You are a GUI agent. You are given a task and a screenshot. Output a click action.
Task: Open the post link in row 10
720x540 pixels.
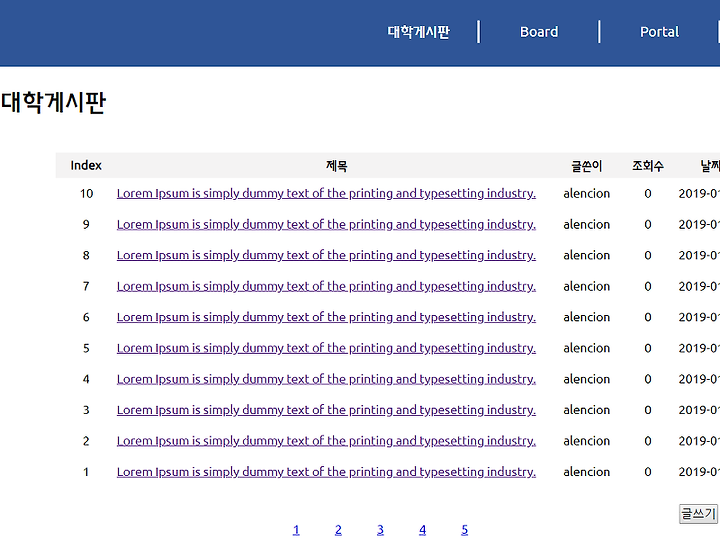coord(326,193)
